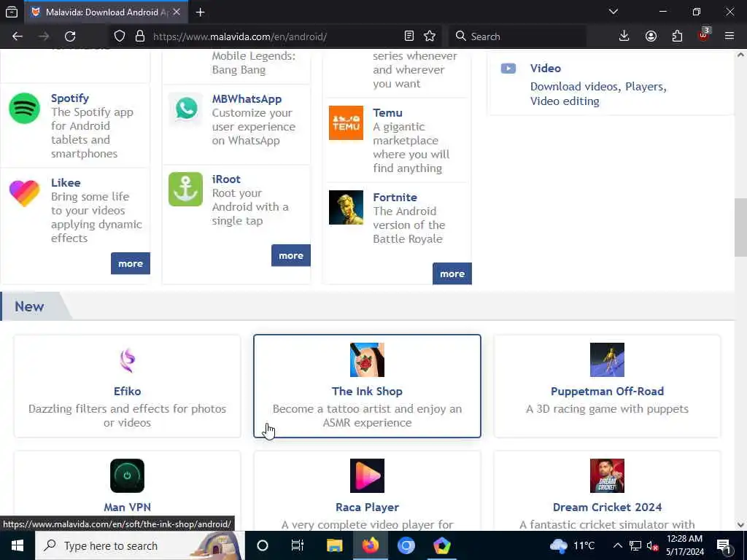
Task: Reload the page with refresh icon
Action: coord(70,36)
